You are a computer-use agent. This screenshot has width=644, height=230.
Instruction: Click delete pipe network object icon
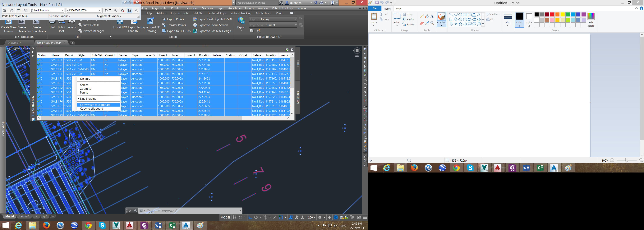[x=122, y=11]
